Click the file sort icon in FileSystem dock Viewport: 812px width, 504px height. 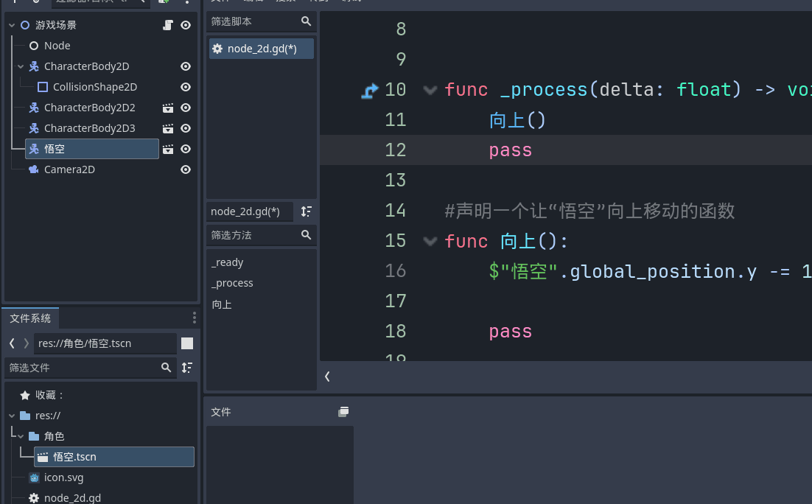pos(187,368)
